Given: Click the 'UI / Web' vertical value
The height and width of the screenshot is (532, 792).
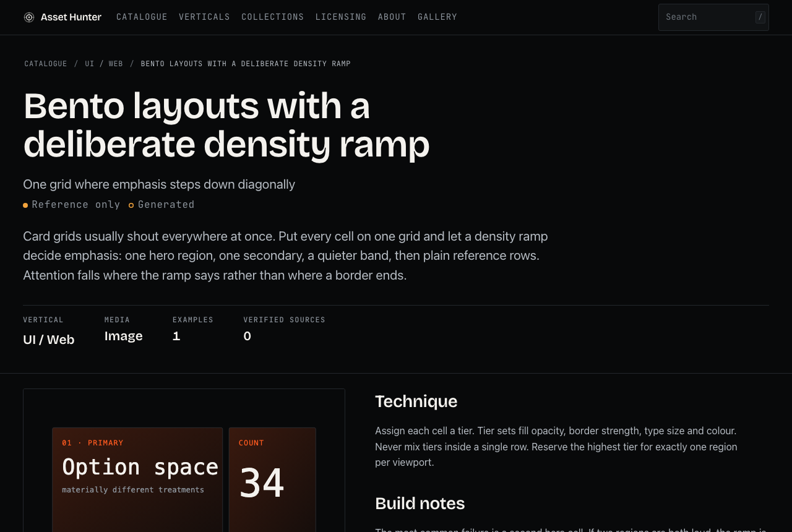Looking at the screenshot, I should click(49, 340).
